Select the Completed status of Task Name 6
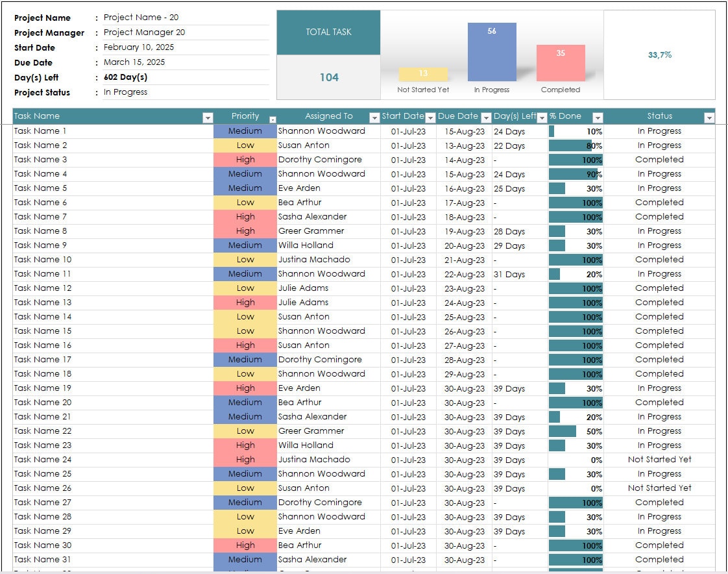This screenshot has width=728, height=574. tap(659, 203)
